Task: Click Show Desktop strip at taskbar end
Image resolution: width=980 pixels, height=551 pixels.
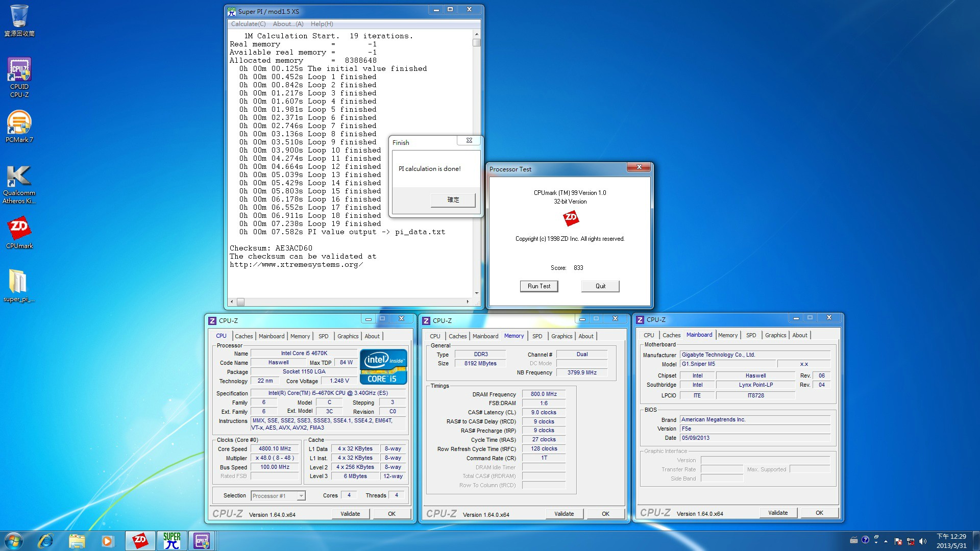Action: pyautogui.click(x=976, y=541)
